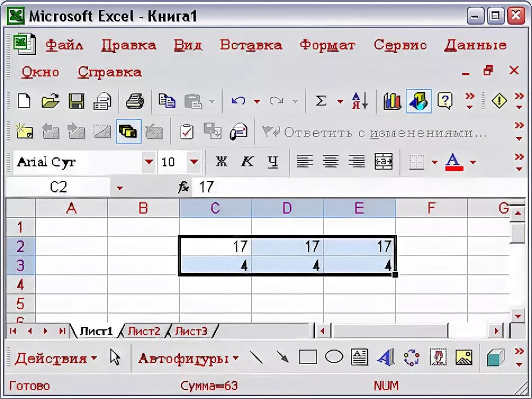
Task: Open font color dropdown arrow
Action: (x=473, y=162)
